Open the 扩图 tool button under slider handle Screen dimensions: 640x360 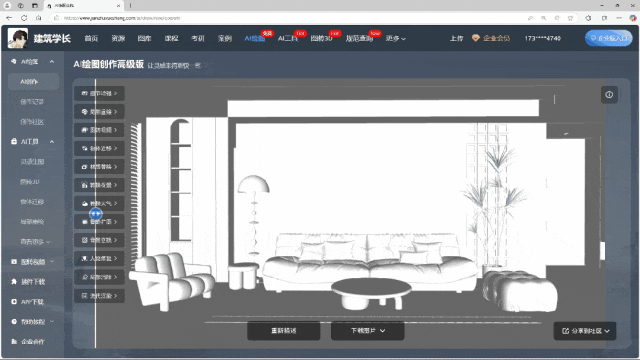pyautogui.click(x=99, y=222)
